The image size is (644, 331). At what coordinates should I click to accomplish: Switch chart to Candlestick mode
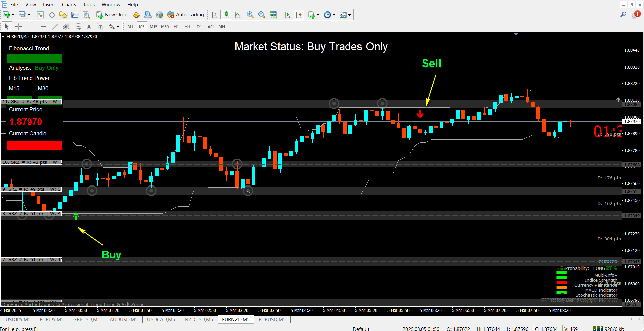[226, 15]
